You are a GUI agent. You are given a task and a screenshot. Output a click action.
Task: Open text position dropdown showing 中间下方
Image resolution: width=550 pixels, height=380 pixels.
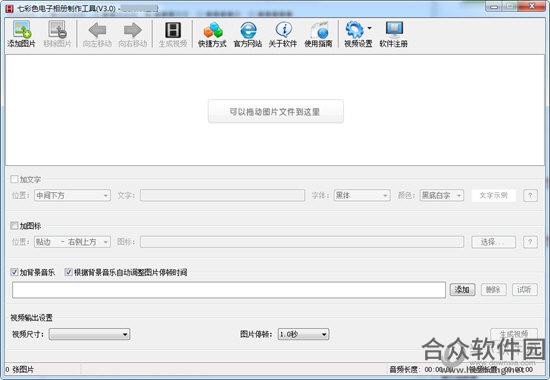click(x=72, y=195)
